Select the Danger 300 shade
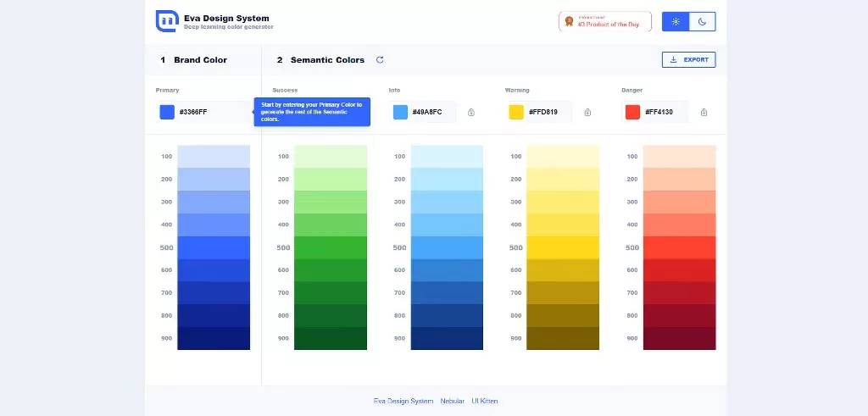 pos(680,202)
